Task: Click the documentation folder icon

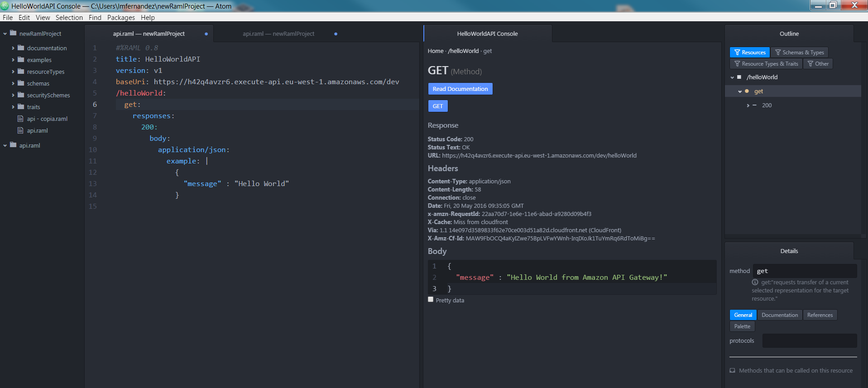Action: tap(21, 48)
